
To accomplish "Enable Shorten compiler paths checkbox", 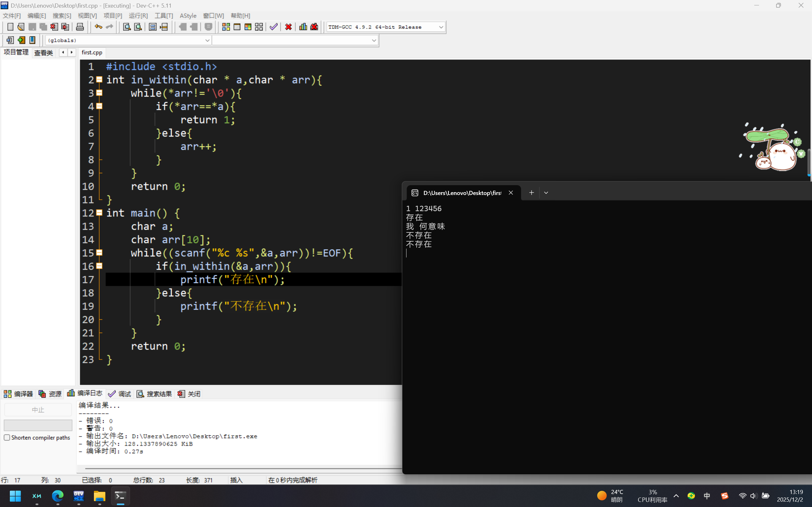I will click(x=7, y=437).
